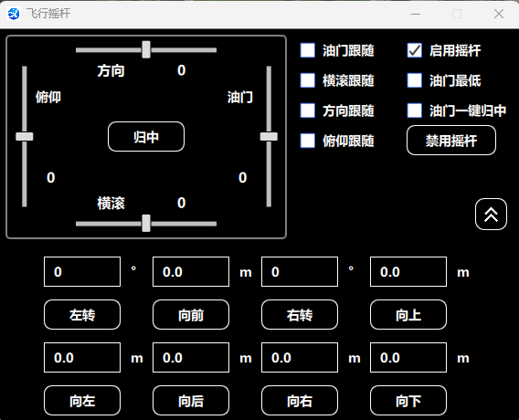Click the 方向 label text
The image size is (519, 420).
(x=111, y=71)
